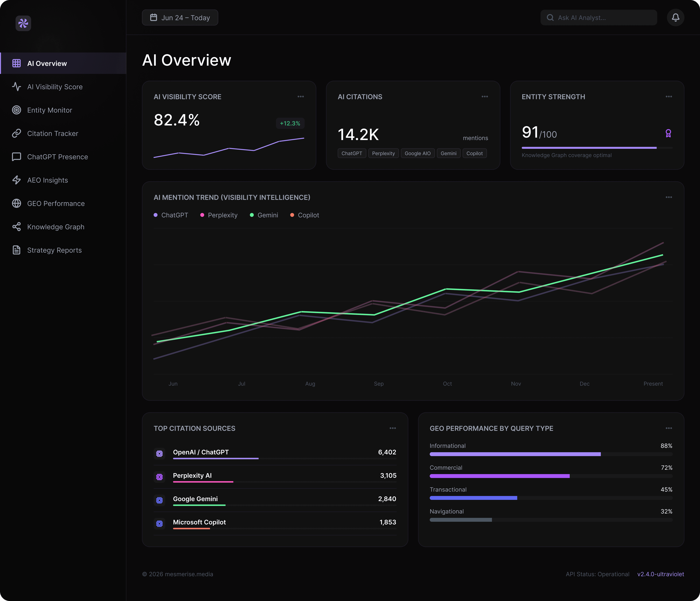Open the notifications bell
The height and width of the screenshot is (601, 700).
pos(675,18)
